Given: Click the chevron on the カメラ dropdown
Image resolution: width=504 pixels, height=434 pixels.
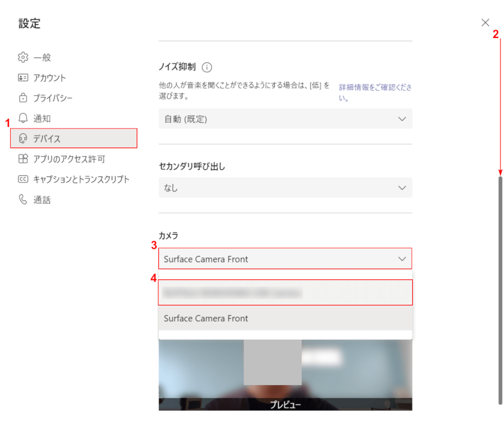Looking at the screenshot, I should pos(402,259).
